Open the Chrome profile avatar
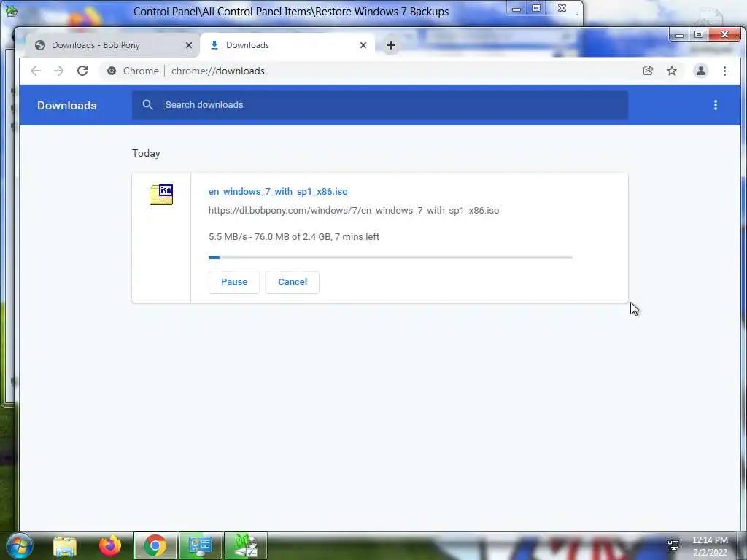The height and width of the screenshot is (560, 747). [x=701, y=71]
